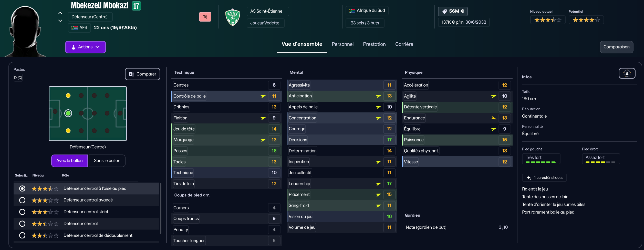Select the Défenseur central avancé role radio

22,200
